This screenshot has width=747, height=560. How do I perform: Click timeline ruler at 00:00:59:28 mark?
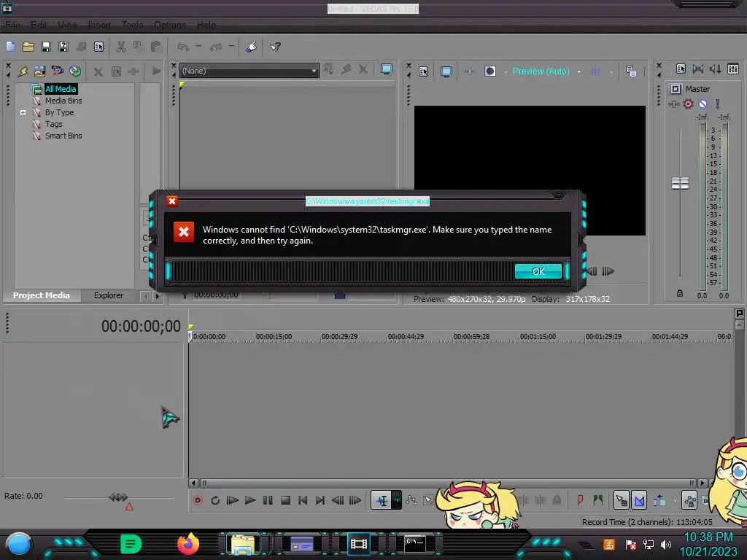coord(471,337)
